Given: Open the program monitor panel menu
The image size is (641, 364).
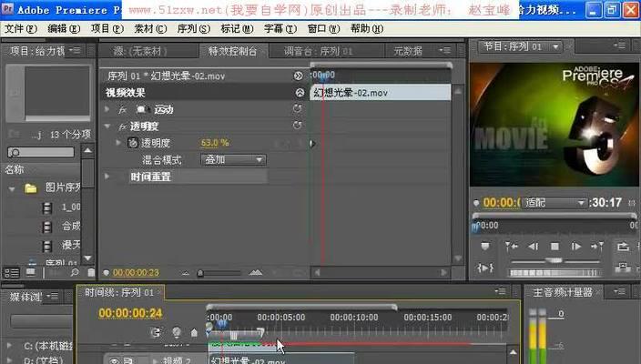Looking at the screenshot, I should pos(619,45).
